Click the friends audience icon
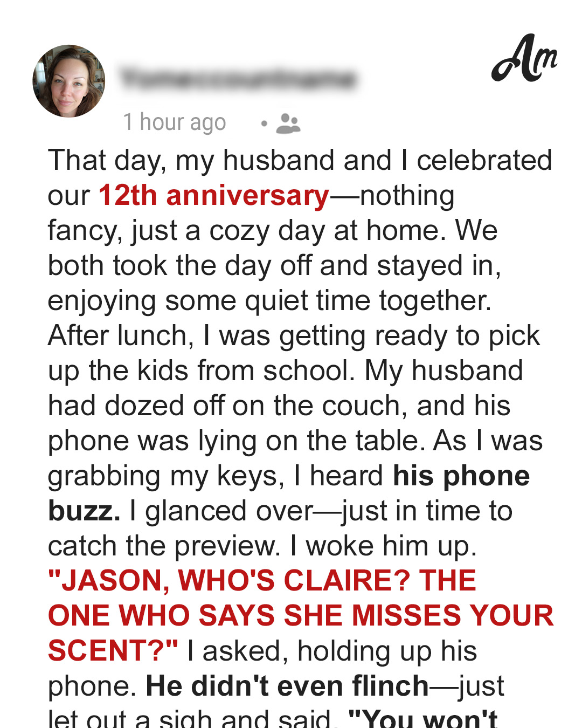This screenshot has height=728, width=582. click(288, 123)
